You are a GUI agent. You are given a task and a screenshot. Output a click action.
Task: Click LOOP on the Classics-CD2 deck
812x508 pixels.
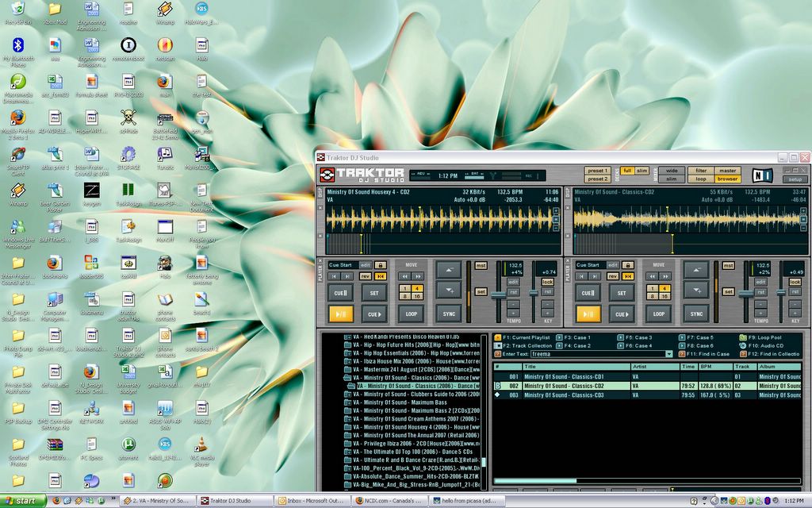click(x=659, y=314)
